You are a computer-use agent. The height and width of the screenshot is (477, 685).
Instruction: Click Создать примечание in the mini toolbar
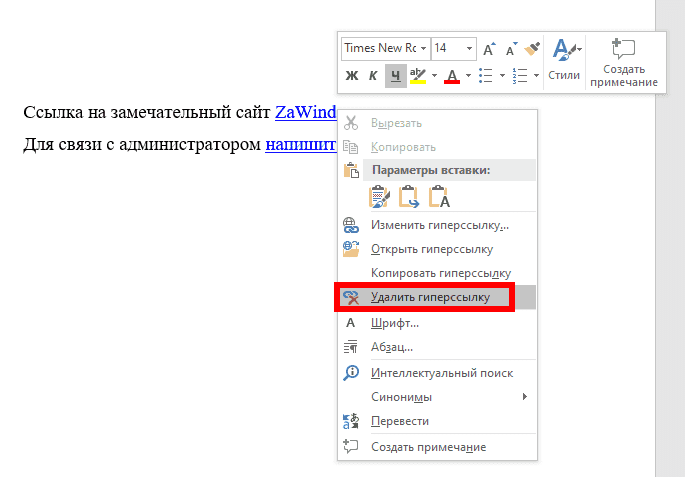(624, 62)
